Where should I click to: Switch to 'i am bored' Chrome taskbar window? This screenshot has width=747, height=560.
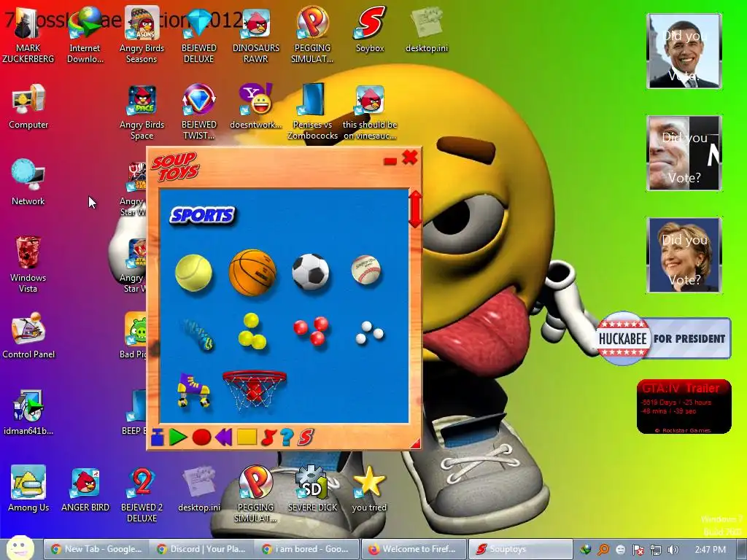tap(307, 549)
